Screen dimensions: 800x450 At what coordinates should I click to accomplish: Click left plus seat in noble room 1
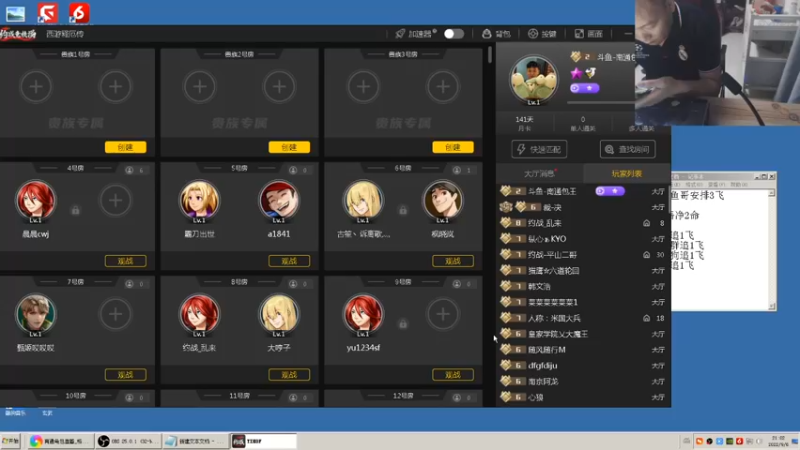pos(36,87)
